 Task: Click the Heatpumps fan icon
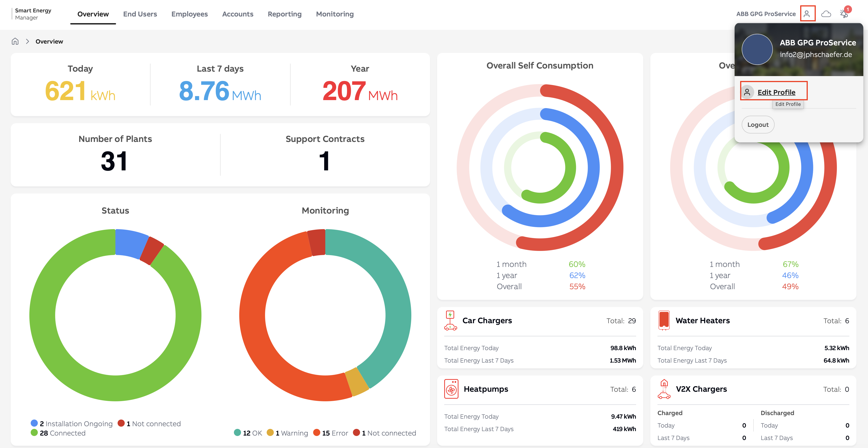tap(451, 389)
